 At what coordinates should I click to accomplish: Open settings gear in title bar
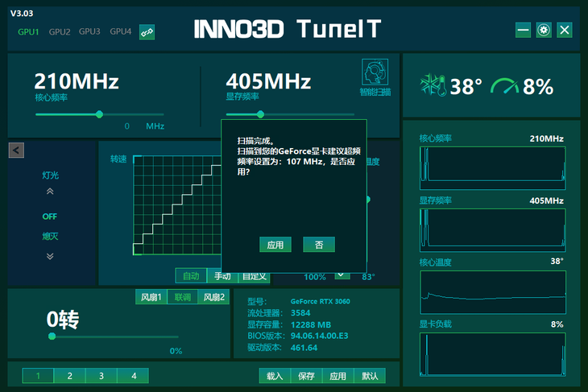tap(544, 30)
